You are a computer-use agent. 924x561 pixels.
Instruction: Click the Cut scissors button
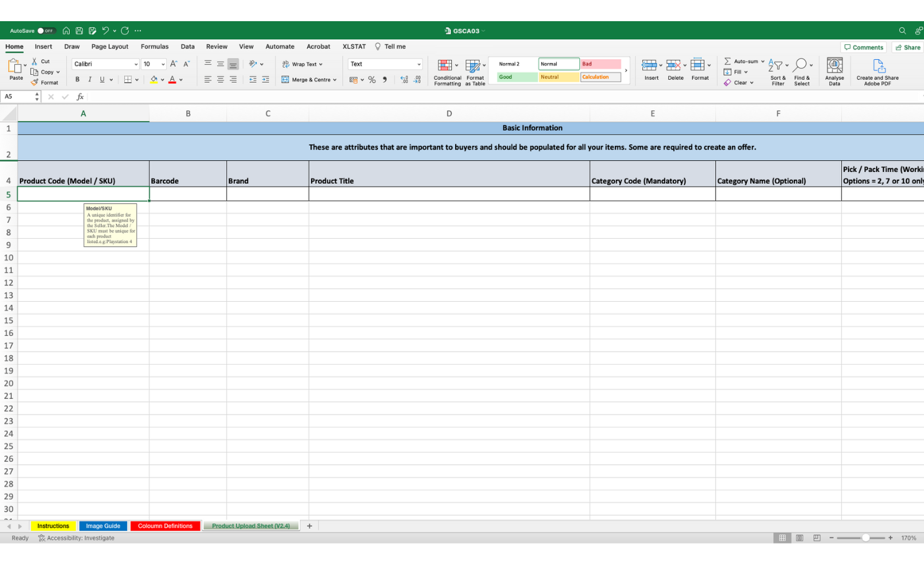[x=41, y=61]
